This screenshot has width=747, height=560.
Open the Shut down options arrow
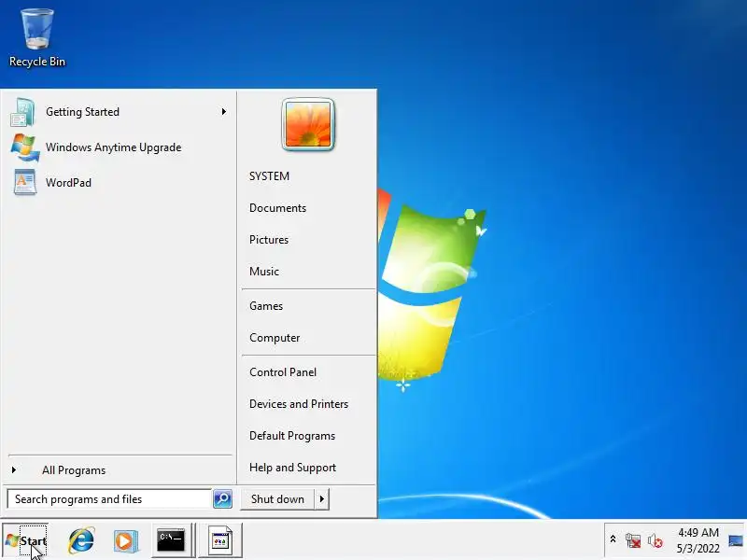pos(322,499)
